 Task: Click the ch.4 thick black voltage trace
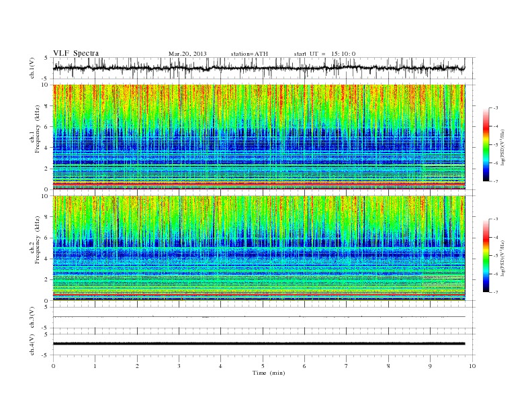click(259, 344)
